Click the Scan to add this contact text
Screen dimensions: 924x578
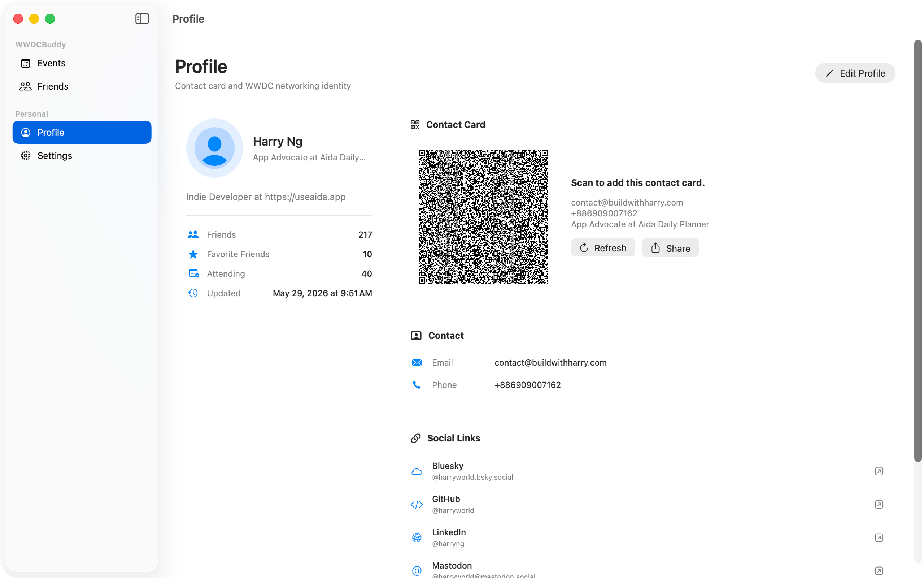638,183
